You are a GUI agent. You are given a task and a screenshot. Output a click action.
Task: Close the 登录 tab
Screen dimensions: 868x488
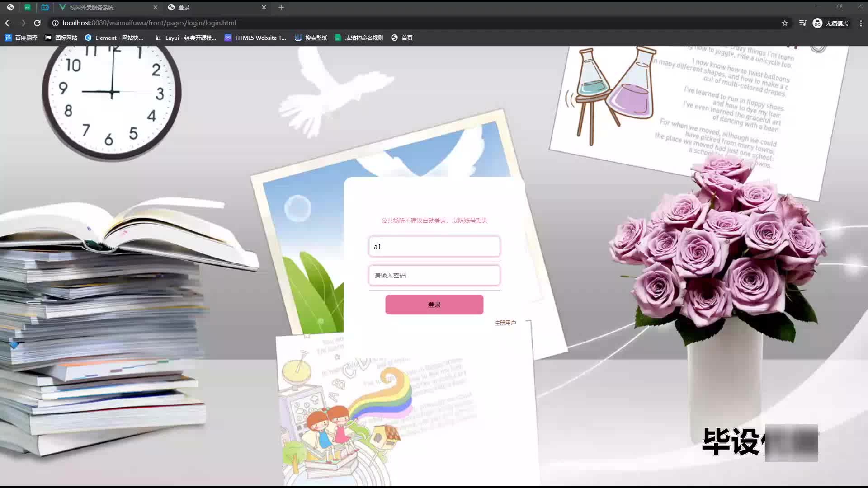click(x=264, y=7)
